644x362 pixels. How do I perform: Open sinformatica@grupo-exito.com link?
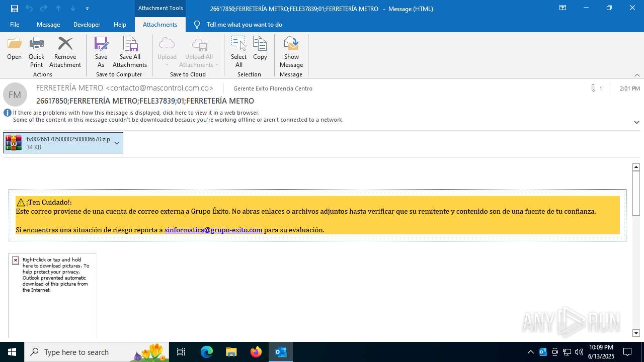pos(213,230)
